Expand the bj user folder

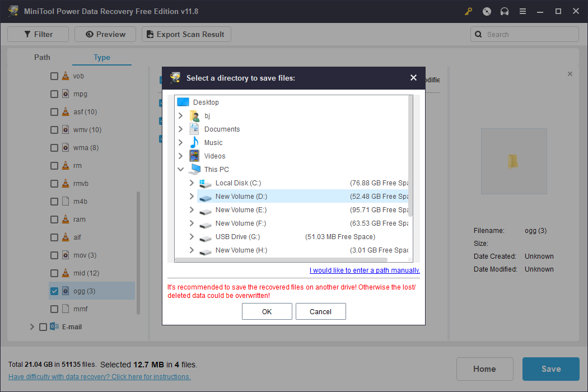pos(180,115)
